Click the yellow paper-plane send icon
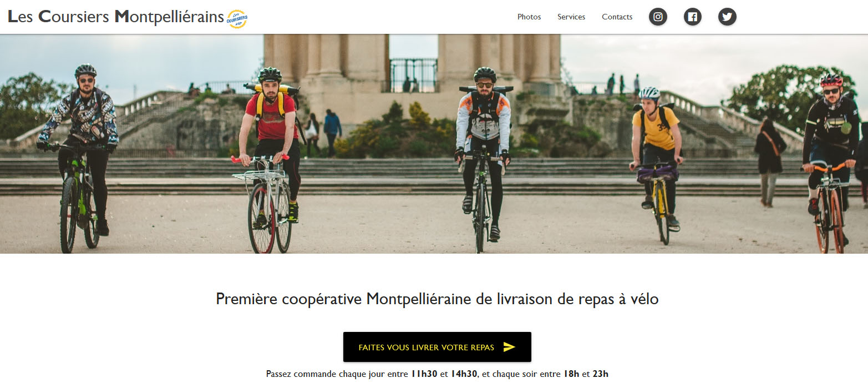Screen dimensions: 868x388 (x=509, y=347)
